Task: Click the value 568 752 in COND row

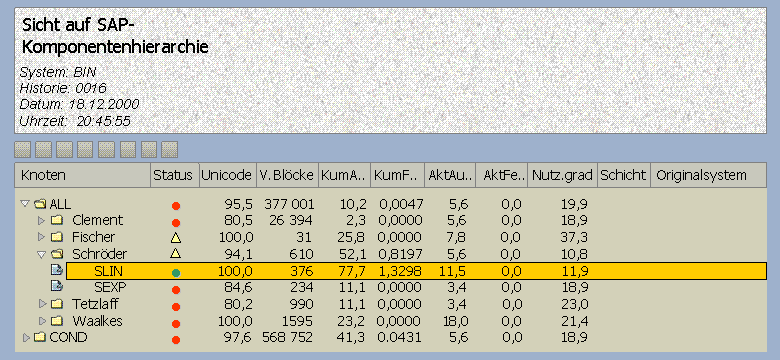Action: point(288,338)
